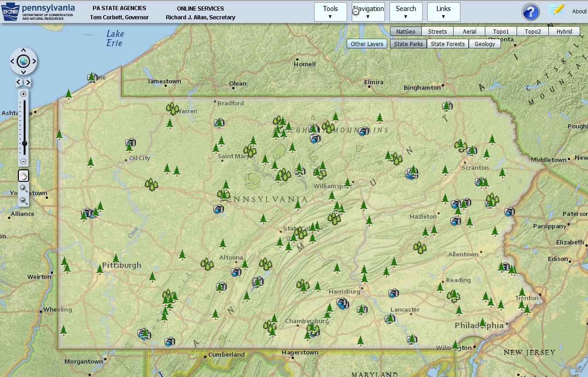The image size is (588, 377).
Task: Enable the State Forests layer
Action: 447,43
